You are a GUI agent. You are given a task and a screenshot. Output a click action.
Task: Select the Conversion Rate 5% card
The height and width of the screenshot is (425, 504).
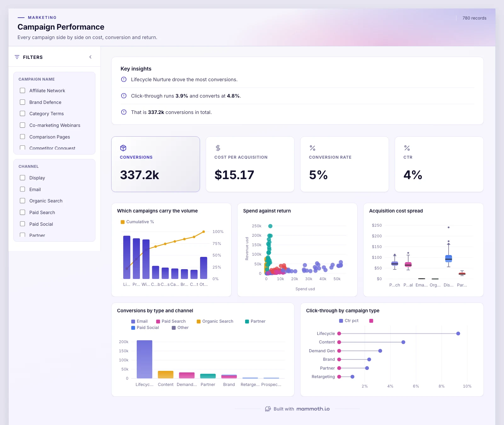point(345,164)
